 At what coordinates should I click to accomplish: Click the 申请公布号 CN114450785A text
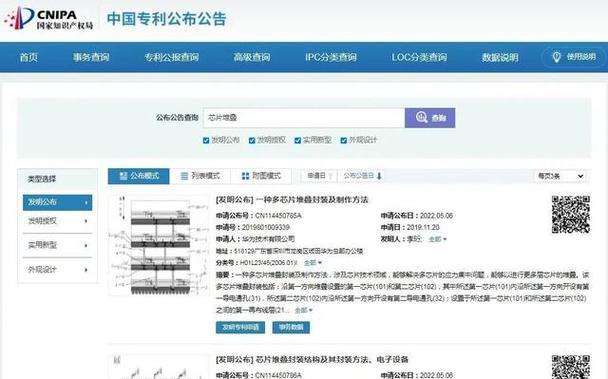pos(259,216)
